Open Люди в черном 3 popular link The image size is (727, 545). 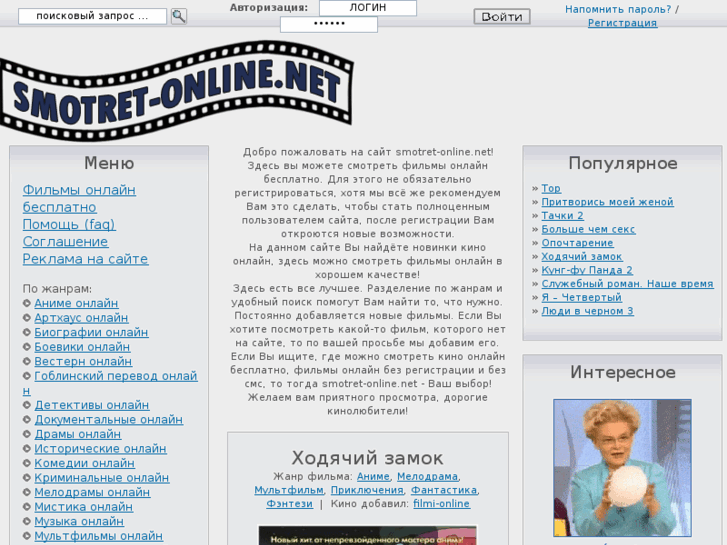(x=587, y=311)
